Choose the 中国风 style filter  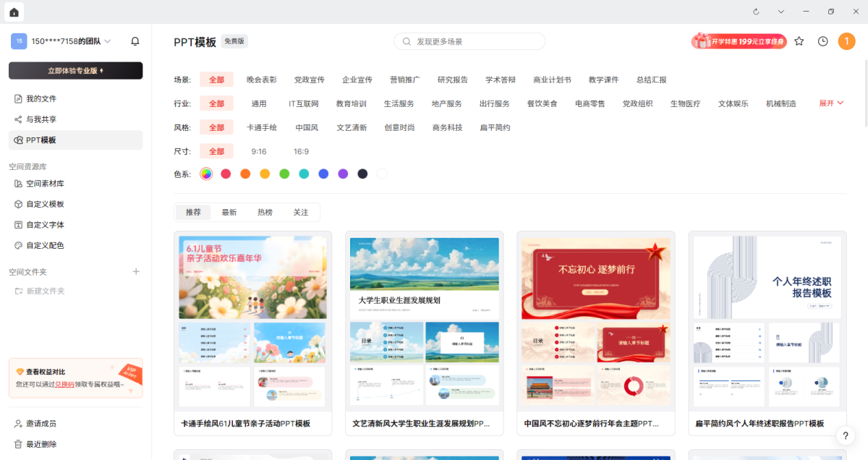tap(307, 127)
